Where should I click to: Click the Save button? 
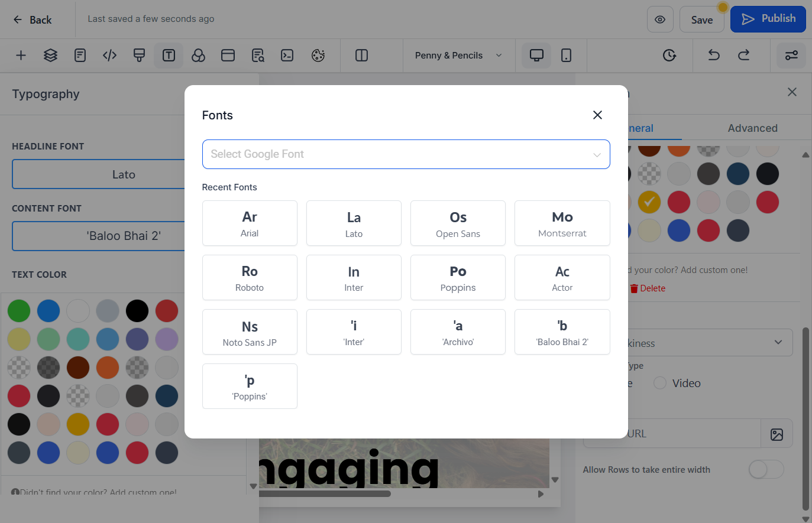702,20
